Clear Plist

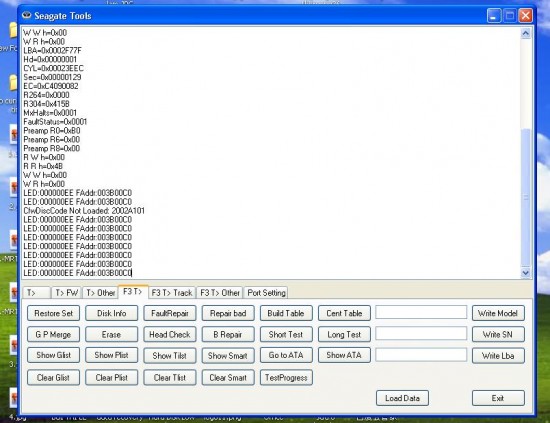point(112,378)
